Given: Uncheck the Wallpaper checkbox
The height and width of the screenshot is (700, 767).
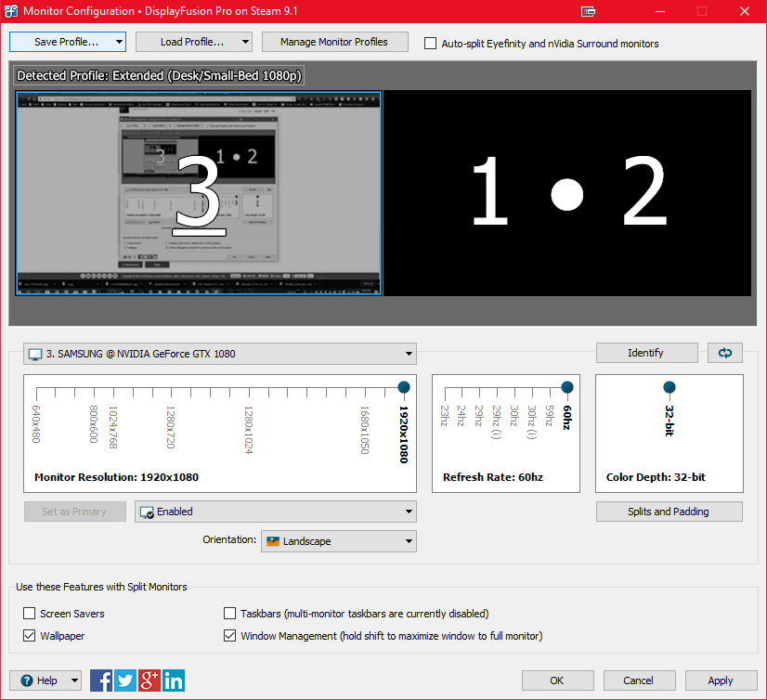Looking at the screenshot, I should tap(30, 636).
